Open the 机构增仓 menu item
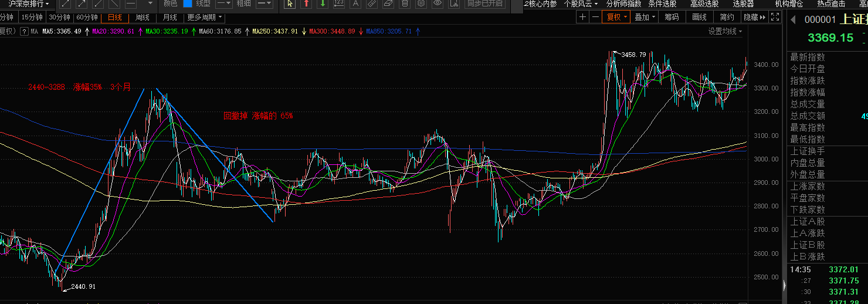 pyautogui.click(x=789, y=4)
